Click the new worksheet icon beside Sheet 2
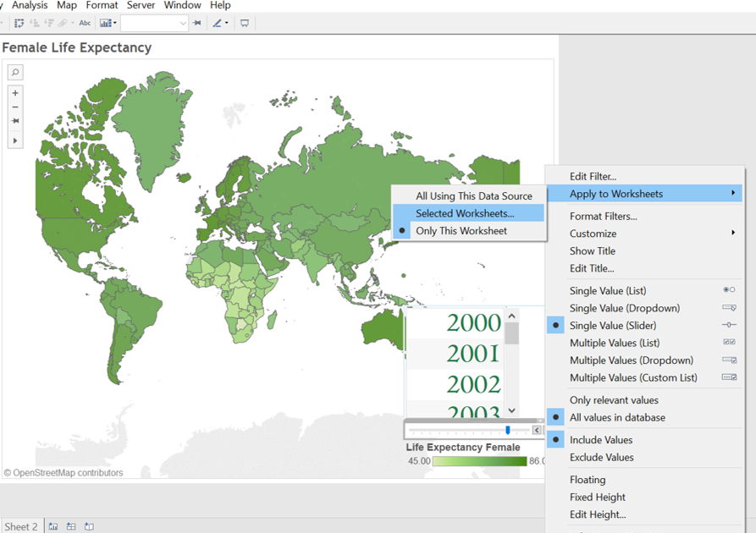756x533 pixels. pos(53,526)
